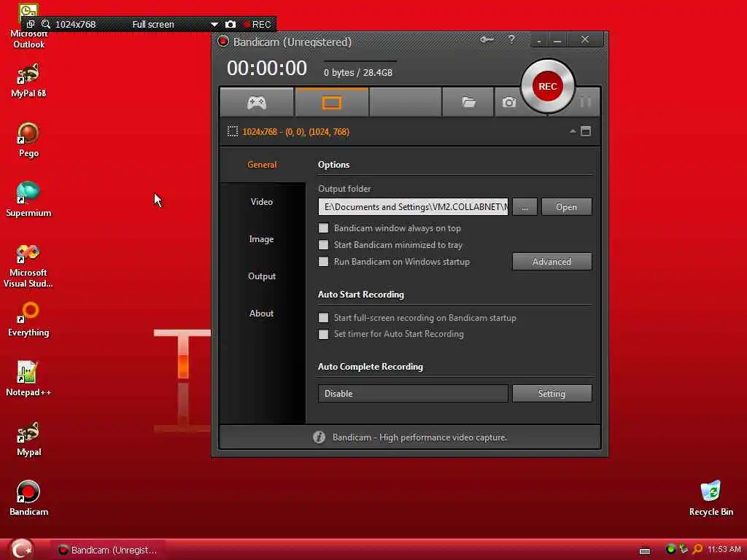Screen dimensions: 747x560
Task: Click the green round tray icon
Action: tap(671, 549)
